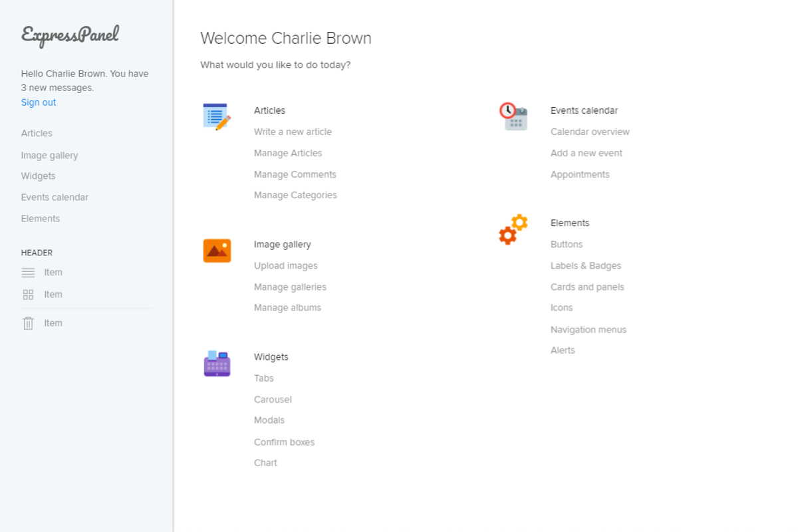
Task: Go to Manage Articles
Action: [x=288, y=153]
